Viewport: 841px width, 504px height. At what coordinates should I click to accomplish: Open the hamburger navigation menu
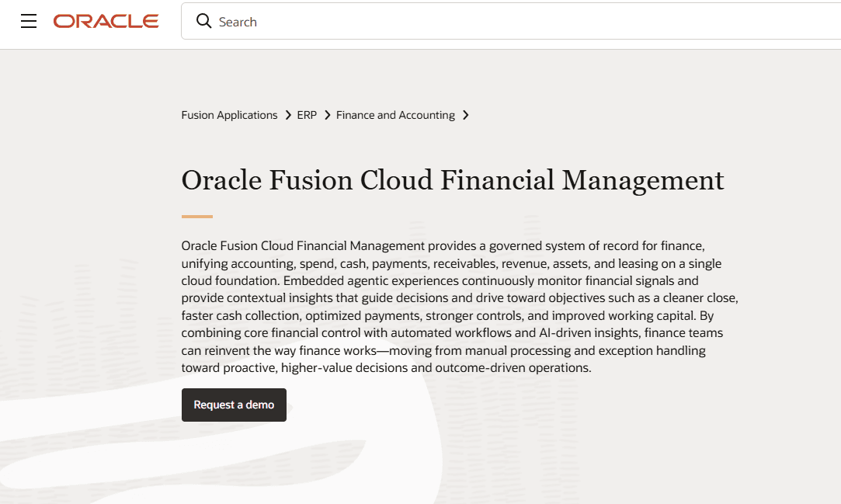point(29,21)
